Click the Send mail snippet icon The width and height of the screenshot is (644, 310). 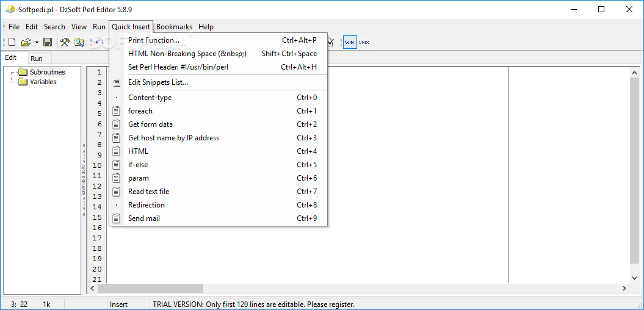pos(117,218)
